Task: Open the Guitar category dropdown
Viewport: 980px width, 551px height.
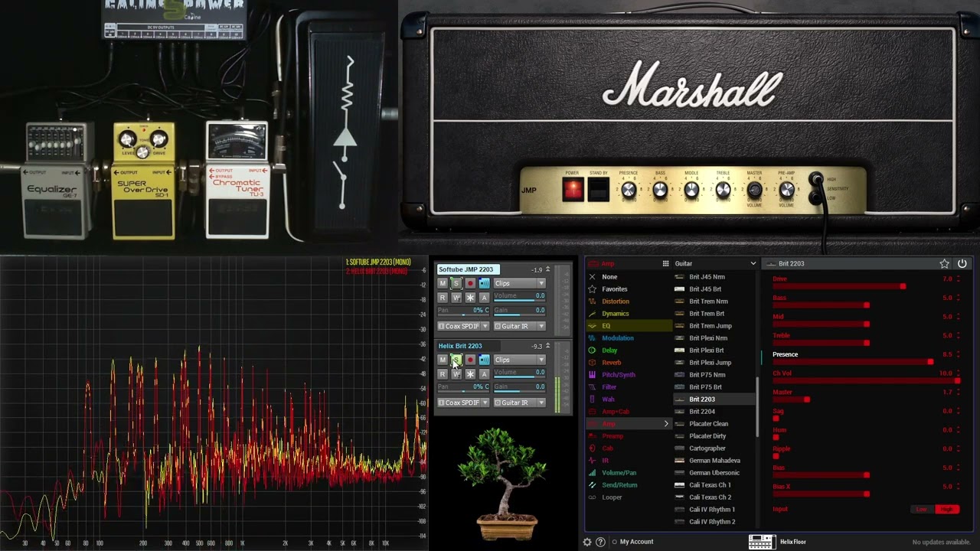Action: 715,263
